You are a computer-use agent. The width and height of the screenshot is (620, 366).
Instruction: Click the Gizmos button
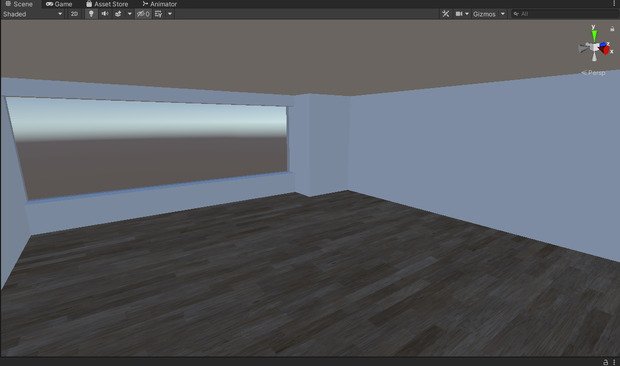click(484, 14)
